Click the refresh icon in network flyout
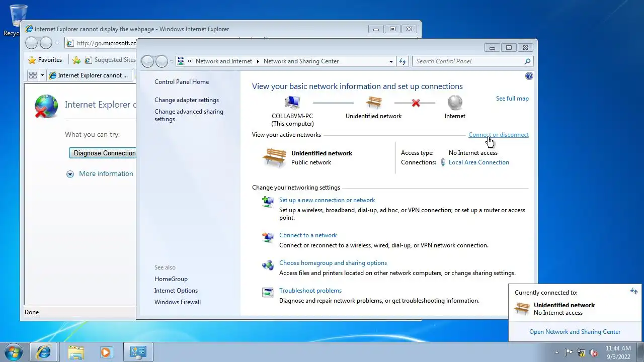The height and width of the screenshot is (362, 644). pyautogui.click(x=634, y=291)
